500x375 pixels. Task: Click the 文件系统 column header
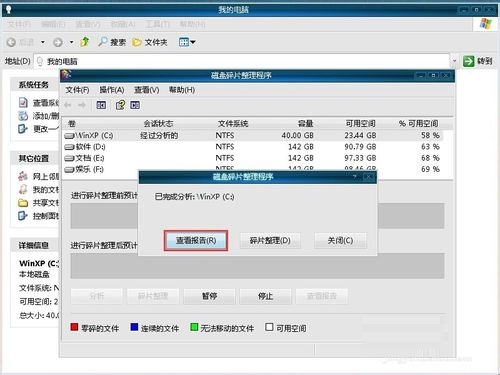pos(233,124)
